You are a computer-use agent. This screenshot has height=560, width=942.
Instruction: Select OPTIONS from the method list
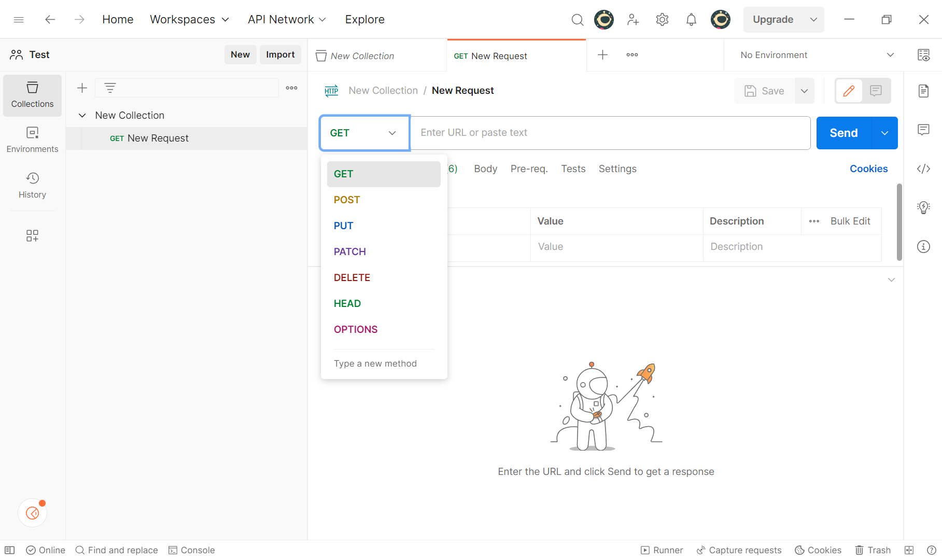[x=384, y=330]
